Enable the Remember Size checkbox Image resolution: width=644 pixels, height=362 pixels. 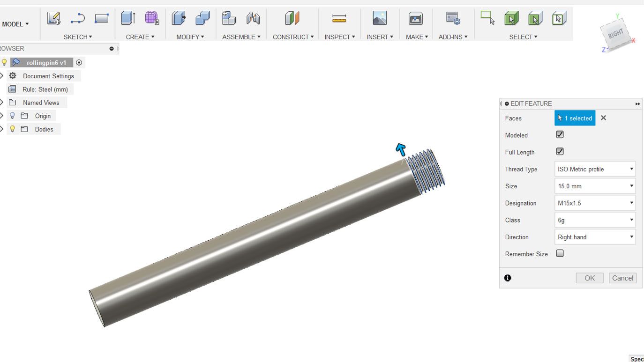click(x=560, y=253)
